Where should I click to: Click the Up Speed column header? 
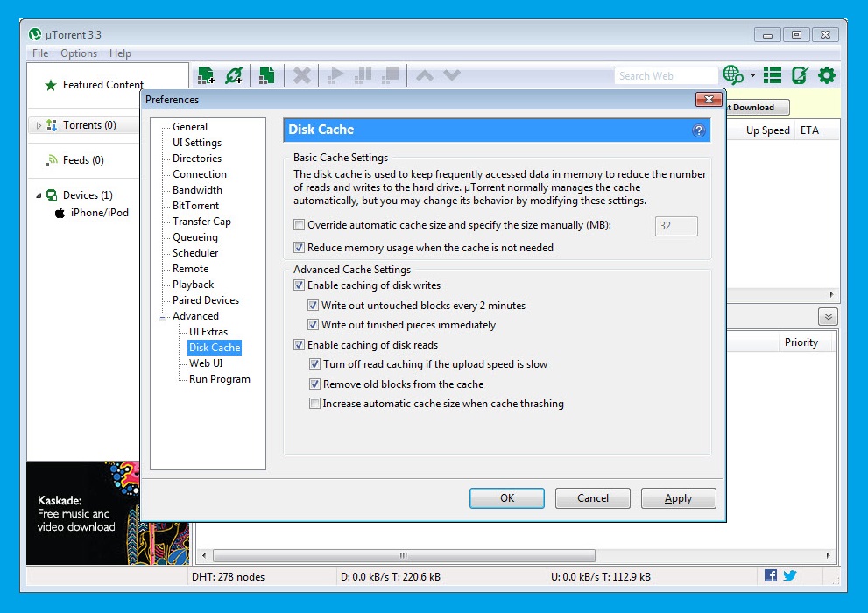tap(767, 130)
